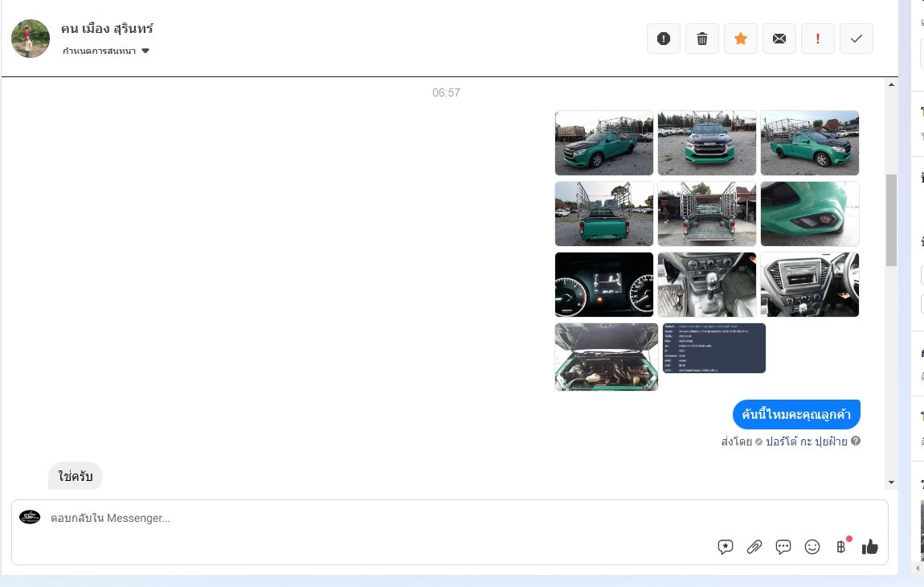Screen dimensions: 924x587
Task: Open the gear shifter photo
Action: point(706,285)
